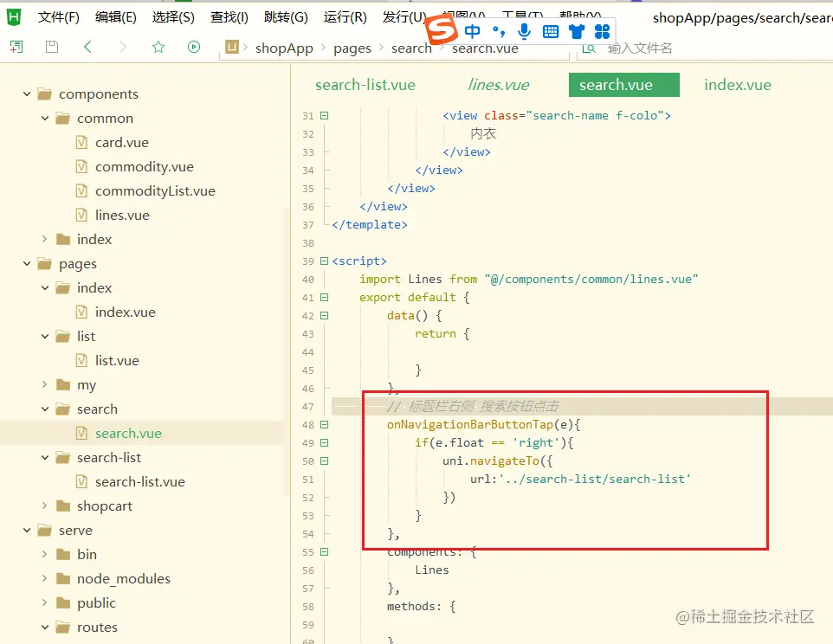Click the Sogou voice microphone icon
The width and height of the screenshot is (833, 644).
tap(525, 31)
